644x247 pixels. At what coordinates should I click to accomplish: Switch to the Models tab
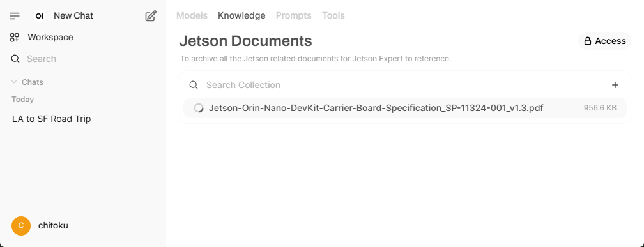tap(192, 15)
